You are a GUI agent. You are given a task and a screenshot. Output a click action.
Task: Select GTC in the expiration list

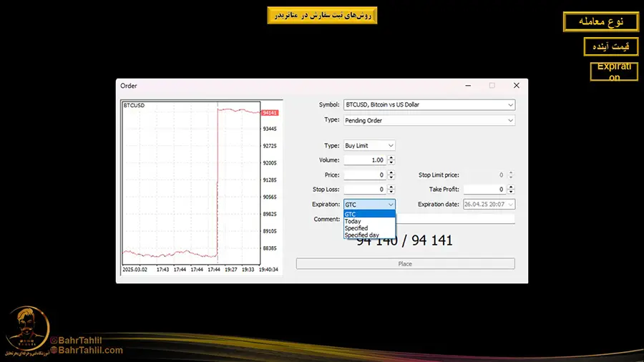pyautogui.click(x=369, y=214)
